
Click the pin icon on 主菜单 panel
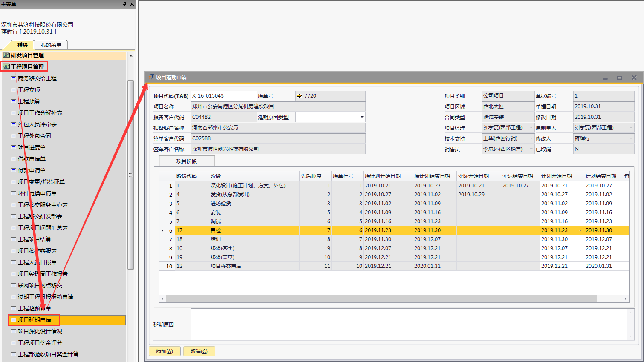click(x=124, y=4)
